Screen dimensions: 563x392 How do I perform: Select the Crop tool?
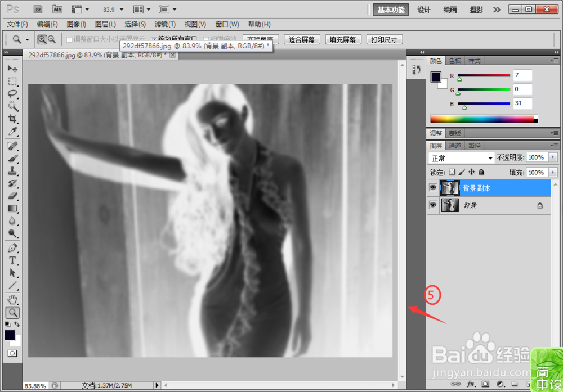(x=12, y=118)
